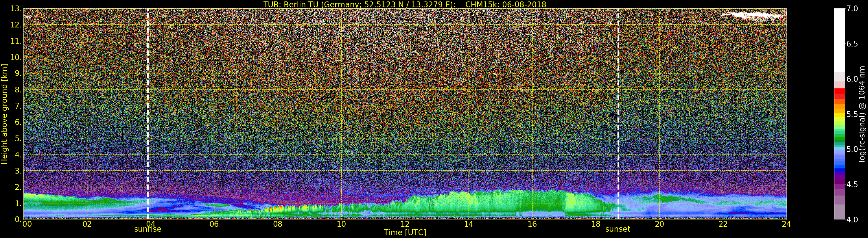Click the '6.0' colorbar tick value
This screenshot has height=238, width=868.
tap(852, 79)
